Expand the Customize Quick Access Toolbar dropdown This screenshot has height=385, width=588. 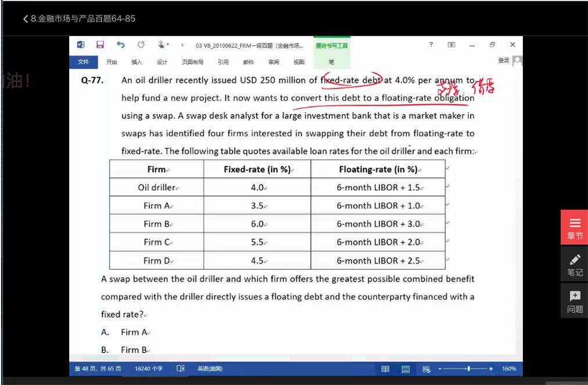click(182, 45)
